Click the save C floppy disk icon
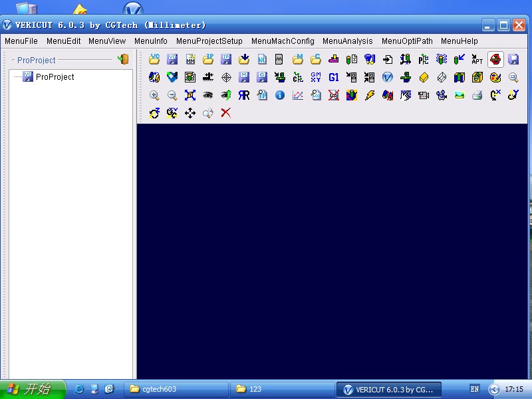Image resolution: width=532 pixels, height=399 pixels. 262,77
